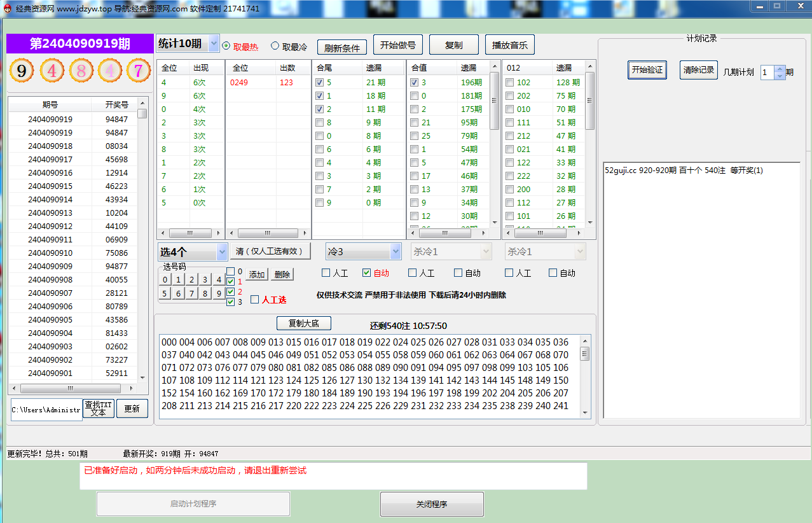This screenshot has height=523, width=812.
Task: Click the scroll-down arrow of the 012 list
Action: (589, 222)
